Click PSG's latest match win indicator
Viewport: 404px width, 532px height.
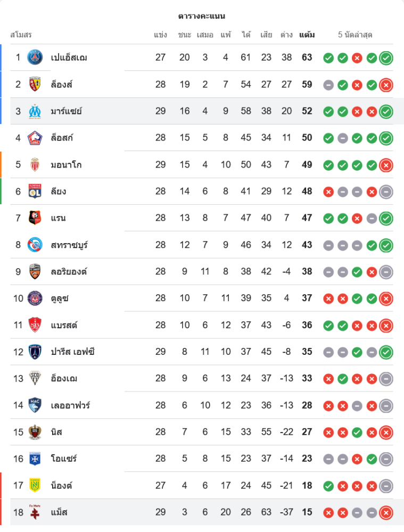click(x=386, y=57)
